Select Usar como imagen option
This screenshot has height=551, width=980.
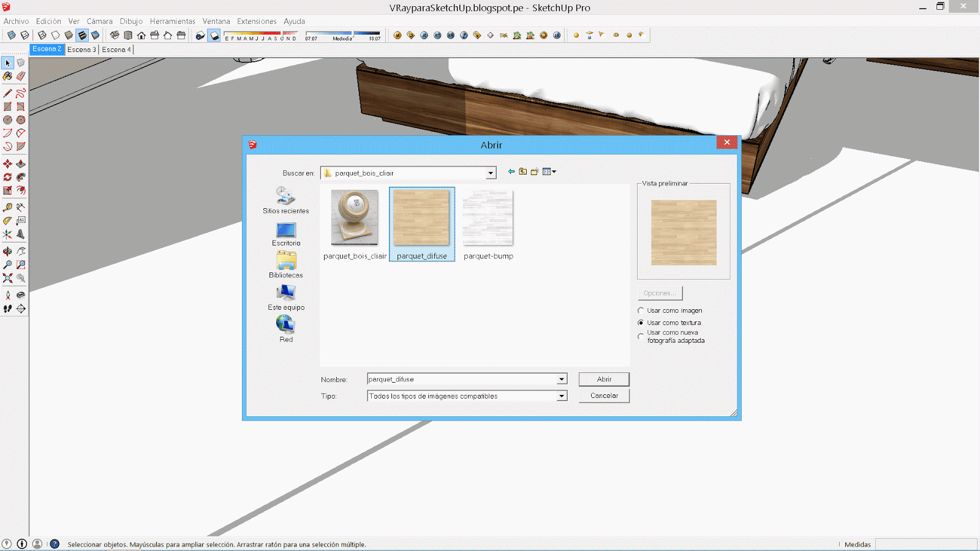click(x=641, y=310)
